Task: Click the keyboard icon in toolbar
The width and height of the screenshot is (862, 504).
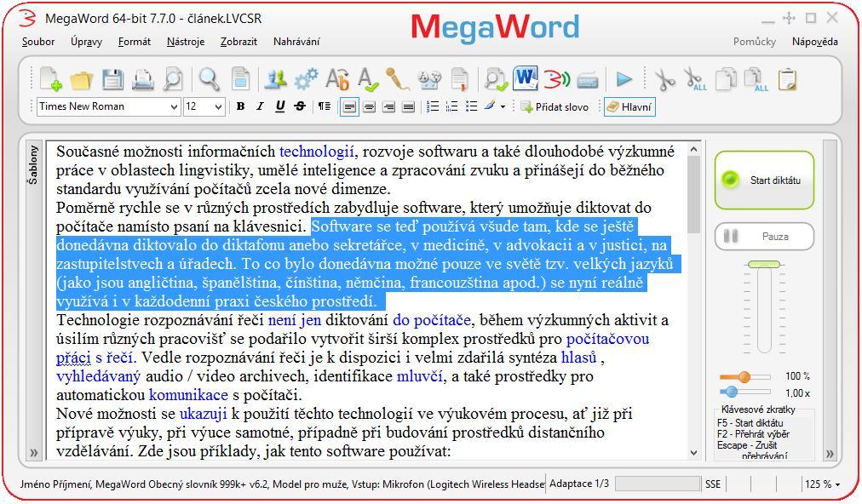Action: click(587, 81)
